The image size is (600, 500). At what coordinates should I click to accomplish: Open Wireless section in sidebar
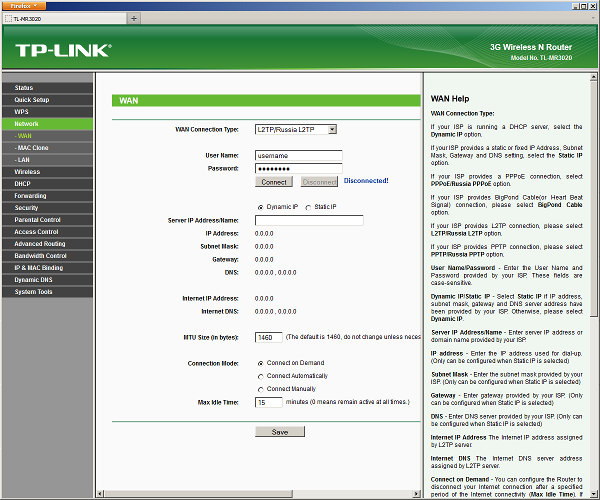coord(28,171)
